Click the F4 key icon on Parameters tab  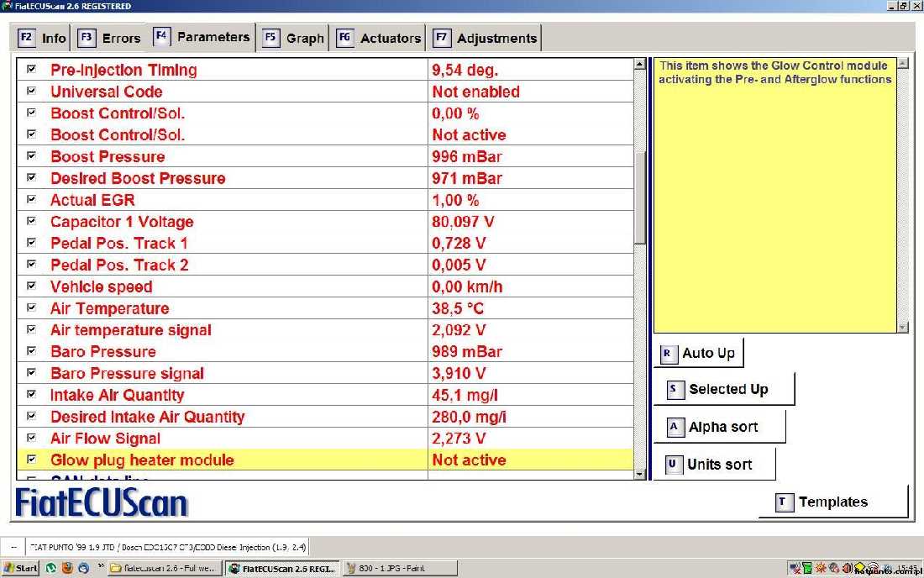coord(161,36)
